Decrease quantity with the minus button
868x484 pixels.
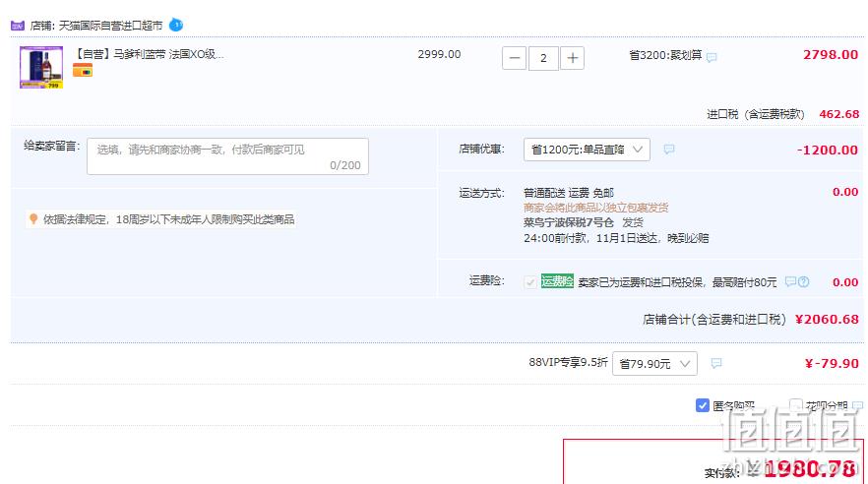click(515, 58)
